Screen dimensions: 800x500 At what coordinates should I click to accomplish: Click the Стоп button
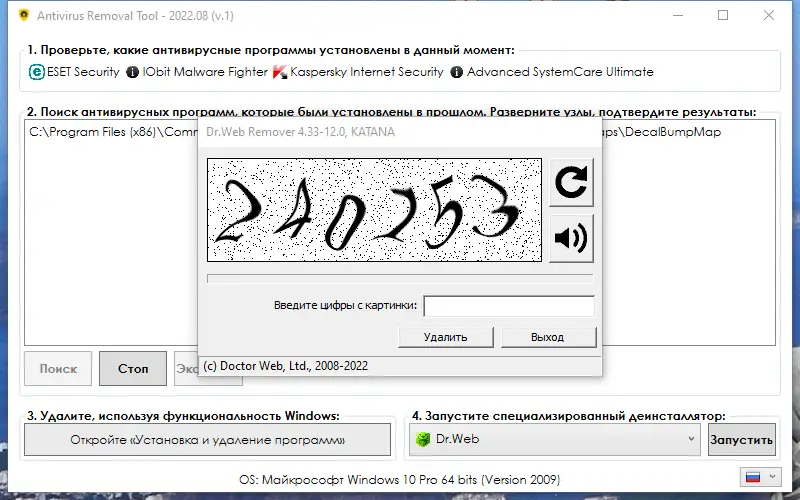pyautogui.click(x=133, y=368)
